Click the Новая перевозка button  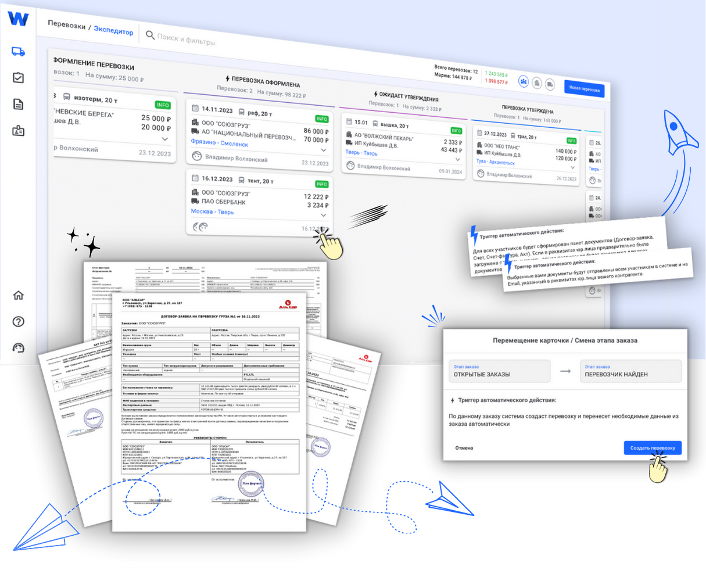tap(584, 89)
